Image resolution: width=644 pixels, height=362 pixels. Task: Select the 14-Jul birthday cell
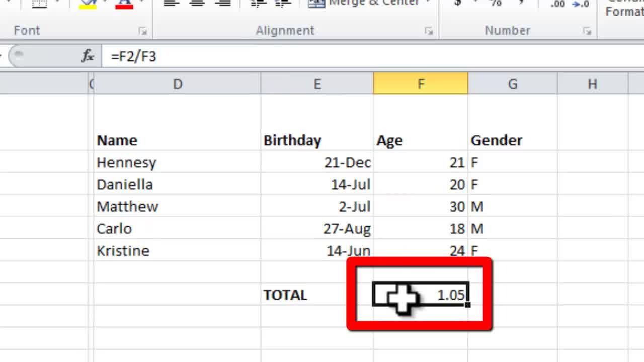pyautogui.click(x=317, y=184)
